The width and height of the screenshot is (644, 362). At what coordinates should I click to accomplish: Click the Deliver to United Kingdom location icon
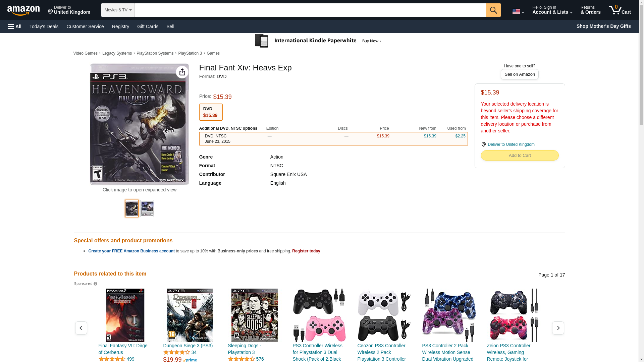(x=483, y=144)
